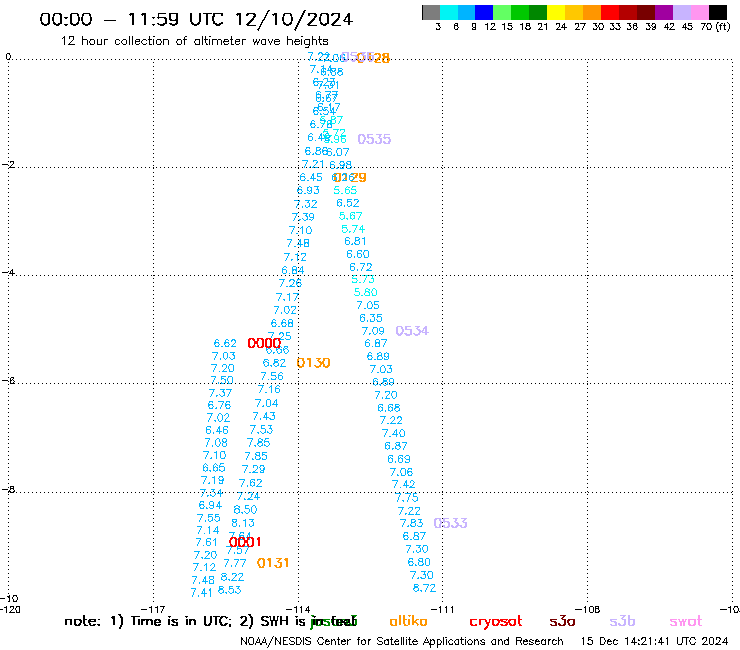Screen dimensions: 740x650
Task: Click the wave height value 7.50
Action: 222,380
